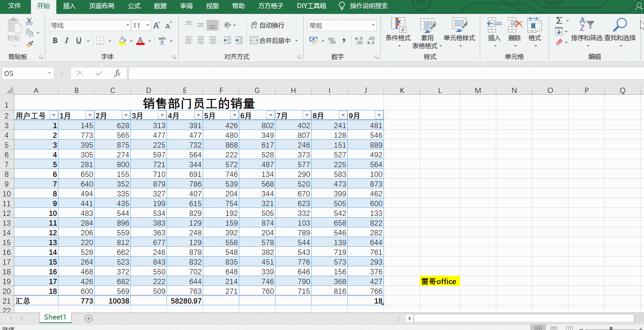Increase indent icon

coord(239,40)
